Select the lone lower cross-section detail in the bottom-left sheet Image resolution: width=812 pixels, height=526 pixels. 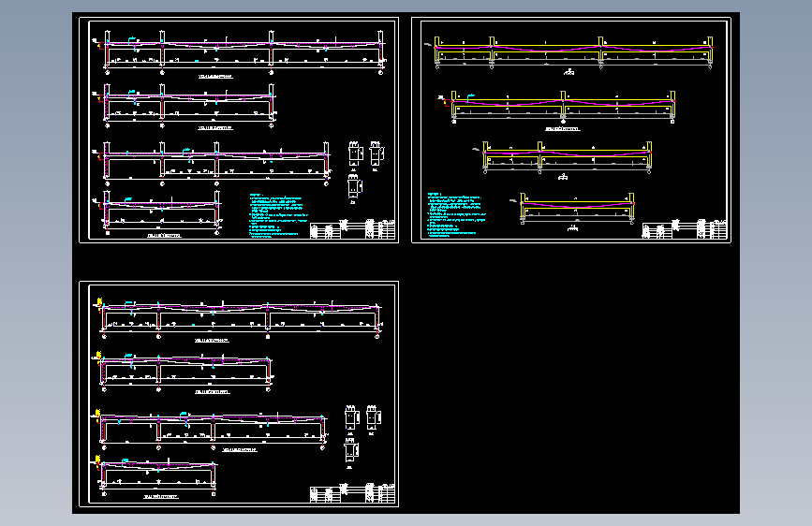click(350, 453)
